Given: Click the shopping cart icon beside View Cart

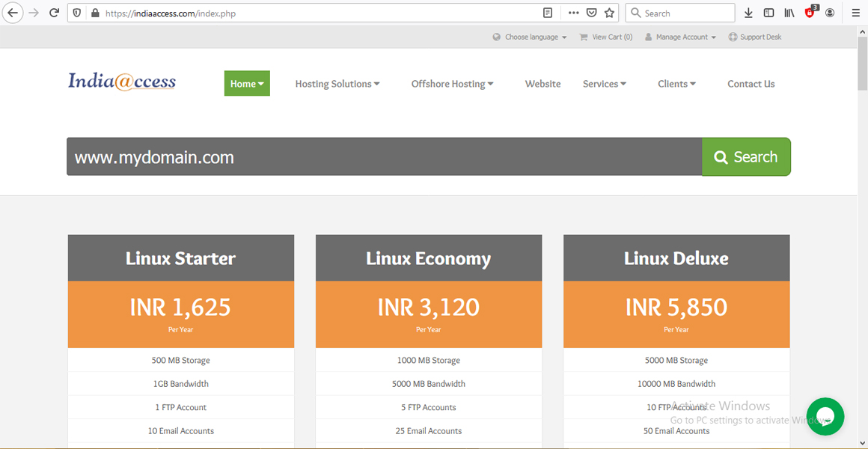Looking at the screenshot, I should click(583, 36).
